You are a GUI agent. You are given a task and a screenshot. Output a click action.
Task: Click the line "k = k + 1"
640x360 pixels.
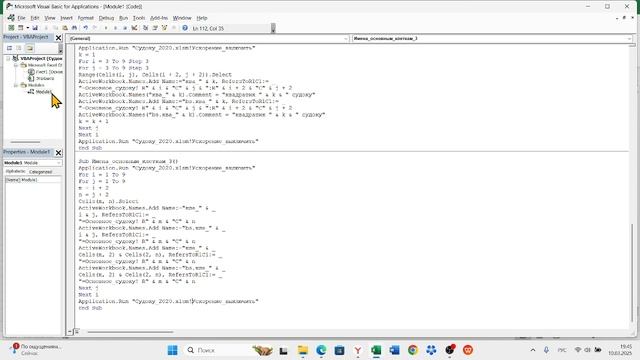(93, 121)
